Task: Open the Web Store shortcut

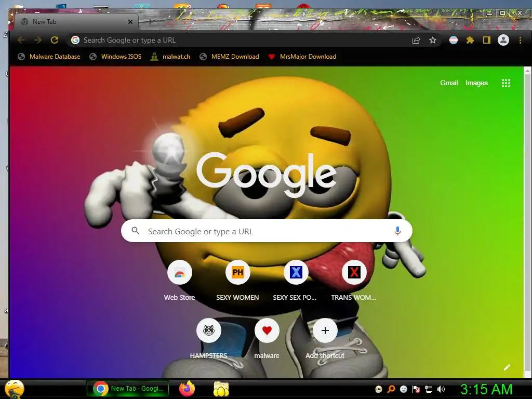Action: click(x=179, y=280)
